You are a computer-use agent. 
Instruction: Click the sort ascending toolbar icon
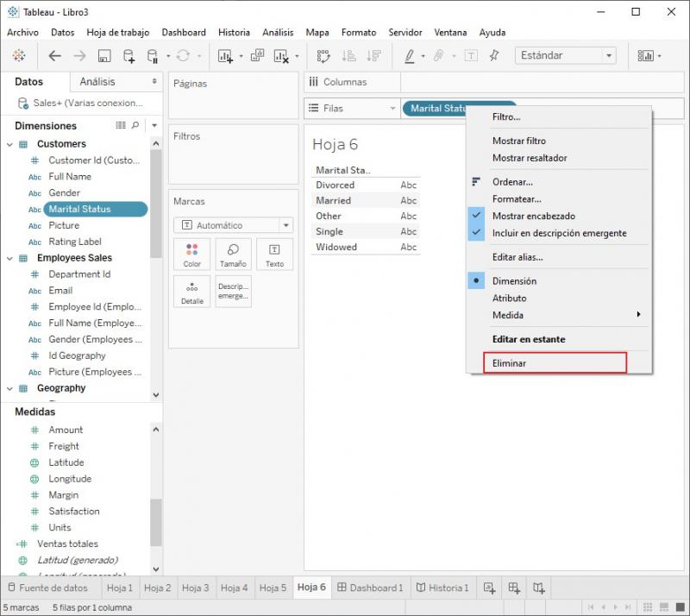(349, 56)
